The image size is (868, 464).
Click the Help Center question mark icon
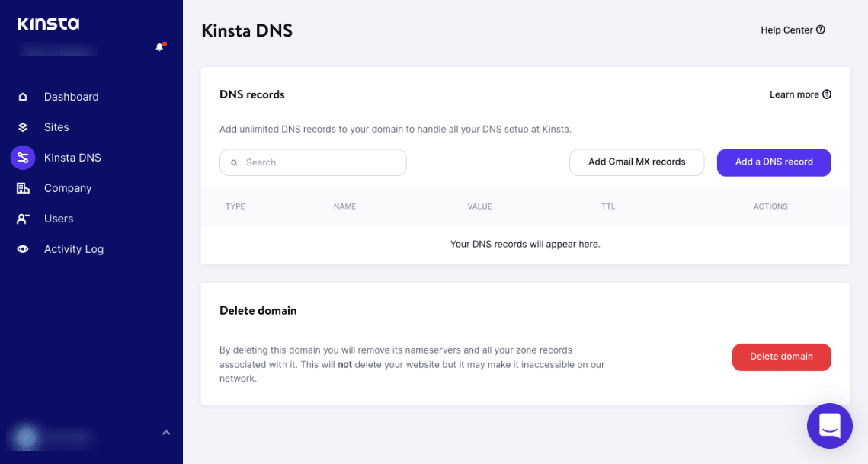[x=819, y=30]
